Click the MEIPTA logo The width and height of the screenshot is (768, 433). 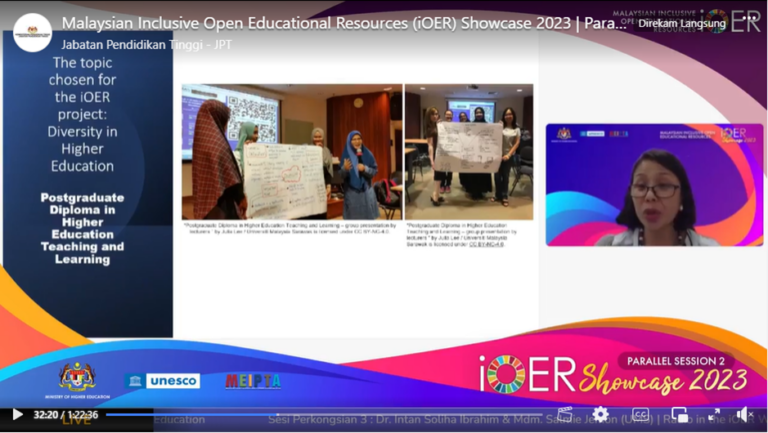[x=252, y=381]
